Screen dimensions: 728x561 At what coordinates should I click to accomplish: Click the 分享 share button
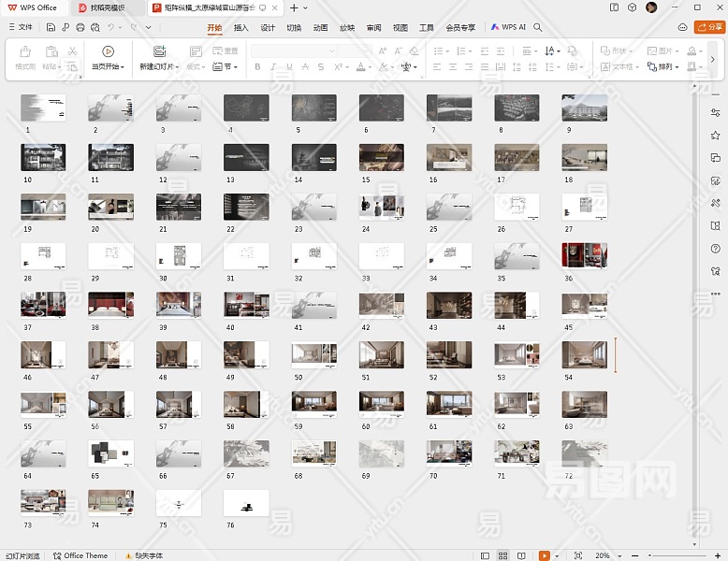click(709, 28)
